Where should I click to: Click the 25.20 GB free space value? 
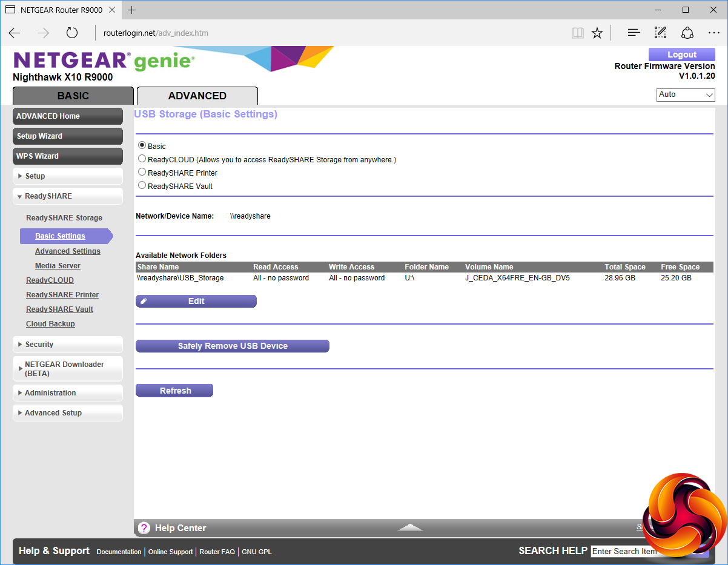[x=676, y=278]
